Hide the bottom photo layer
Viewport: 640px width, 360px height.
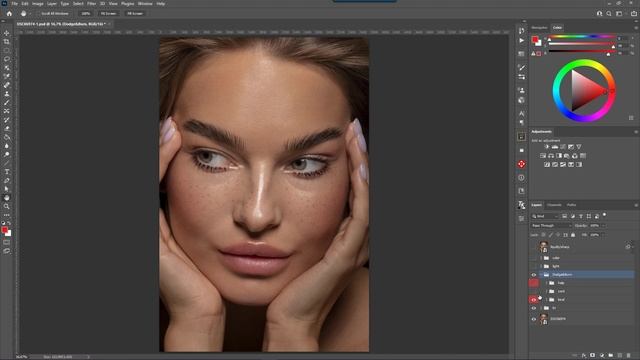tap(533, 319)
